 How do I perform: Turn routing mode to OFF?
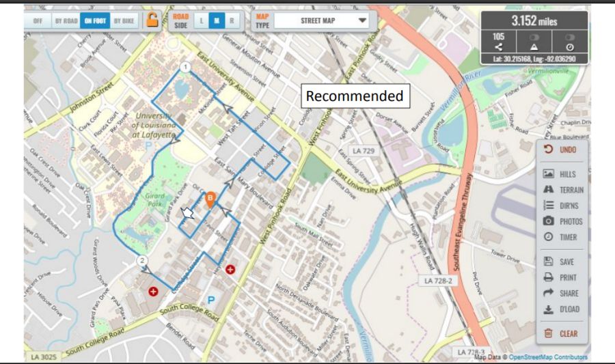click(38, 20)
